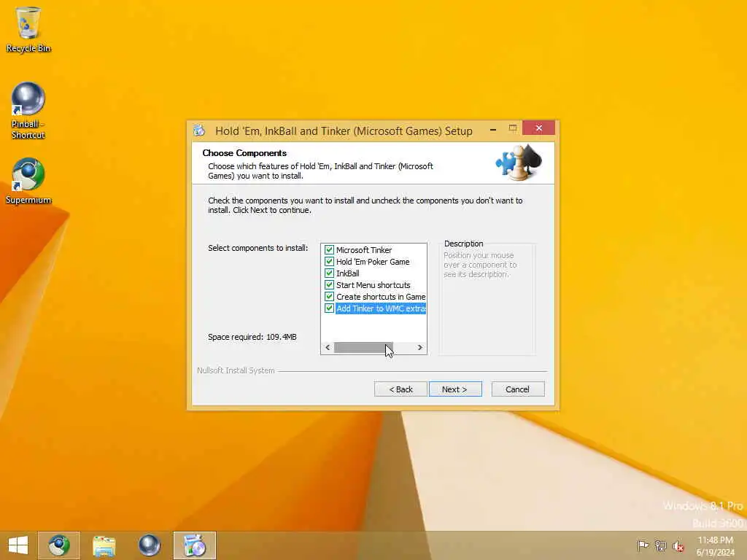This screenshot has height=560, width=747.
Task: Click the 'Choose Components' heading
Action: (x=244, y=153)
